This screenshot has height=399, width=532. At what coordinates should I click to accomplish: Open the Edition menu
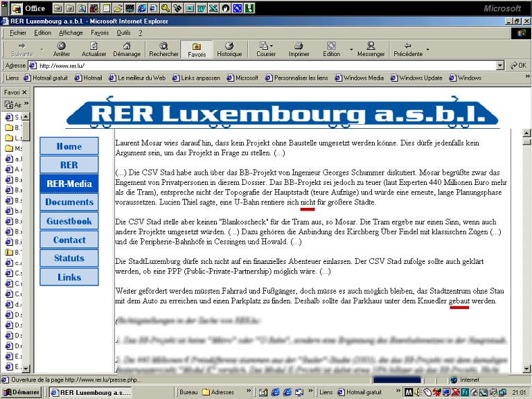(x=42, y=33)
